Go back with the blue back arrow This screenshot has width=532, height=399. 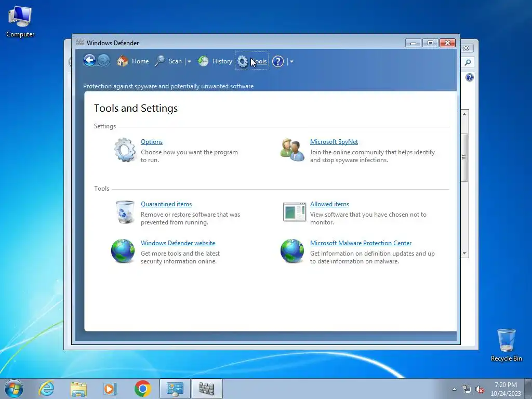coord(89,61)
